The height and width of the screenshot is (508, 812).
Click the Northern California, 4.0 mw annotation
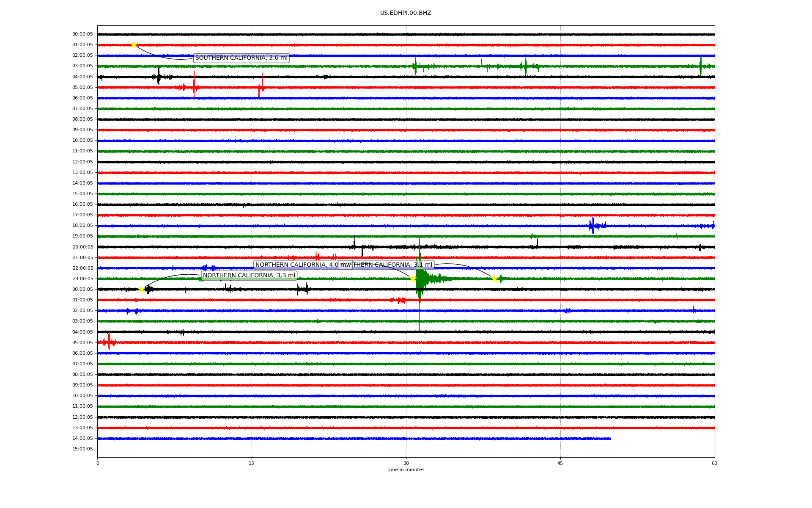pos(296,265)
